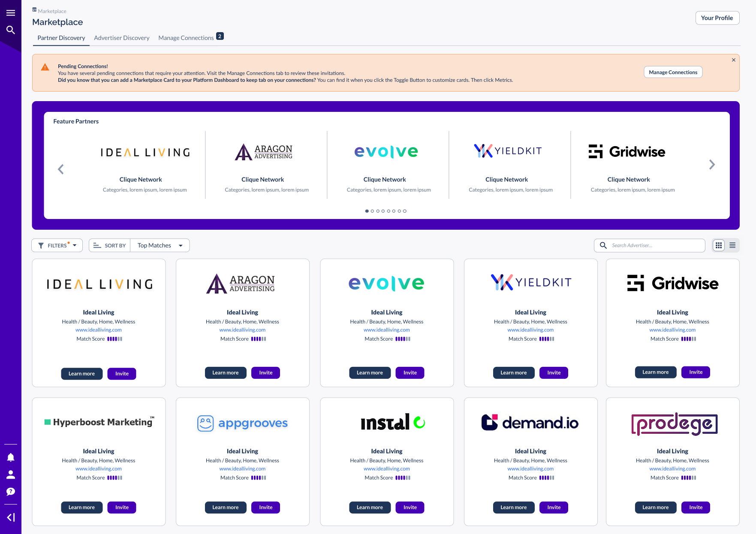
Task: Click the Marketplace breadcrumb text
Action: coord(52,11)
